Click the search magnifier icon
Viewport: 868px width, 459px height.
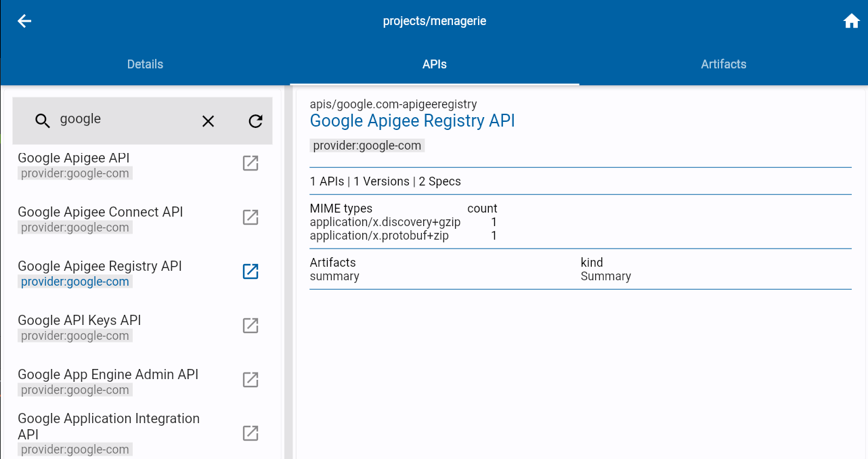tap(43, 121)
